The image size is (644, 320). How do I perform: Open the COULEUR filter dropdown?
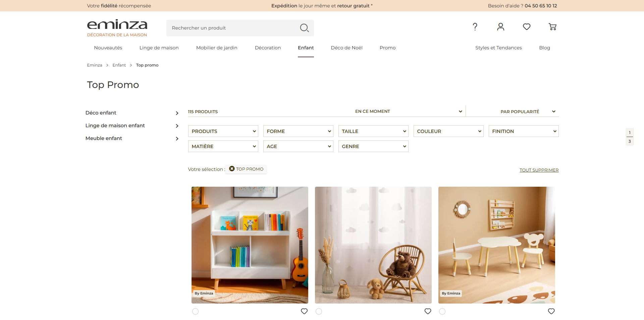pos(448,131)
